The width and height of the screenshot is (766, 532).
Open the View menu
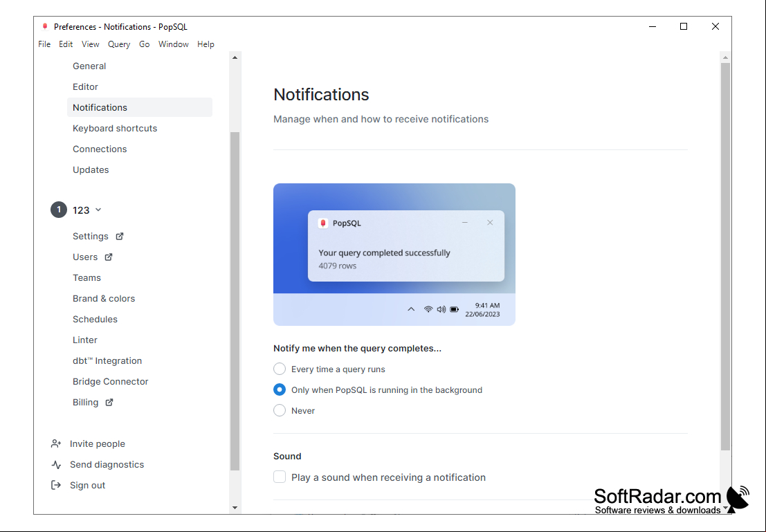[x=91, y=44]
